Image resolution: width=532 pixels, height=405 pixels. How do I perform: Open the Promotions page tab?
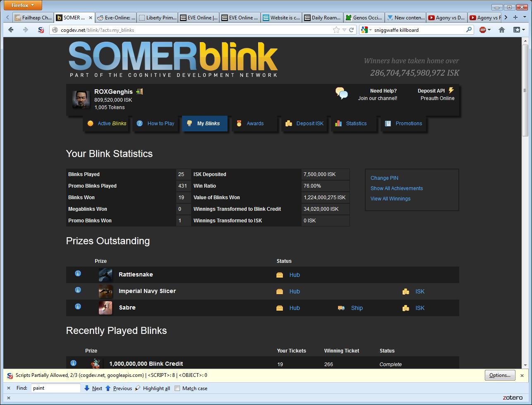[404, 124]
